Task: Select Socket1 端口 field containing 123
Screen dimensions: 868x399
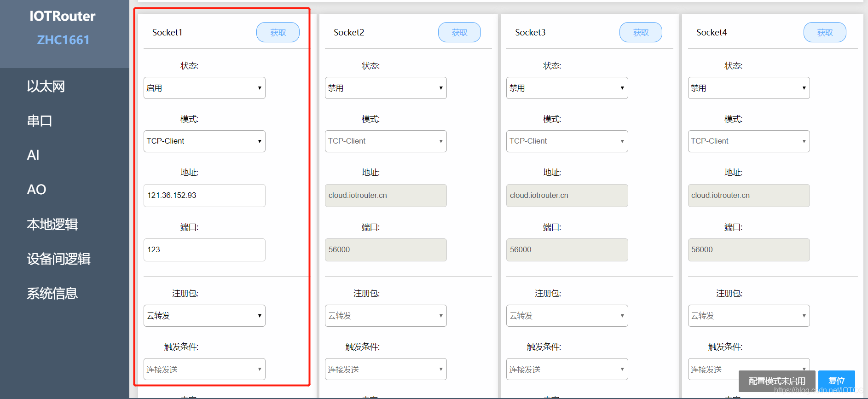Action: click(204, 249)
